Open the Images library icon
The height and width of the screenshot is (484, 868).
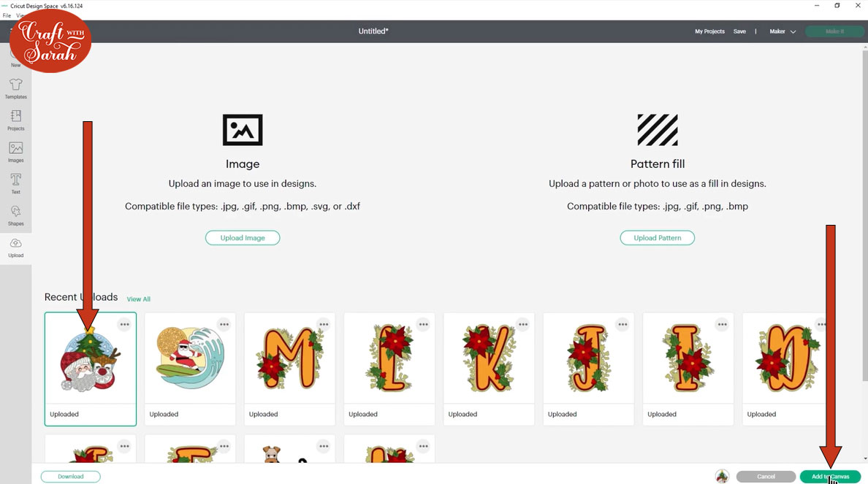(x=15, y=147)
